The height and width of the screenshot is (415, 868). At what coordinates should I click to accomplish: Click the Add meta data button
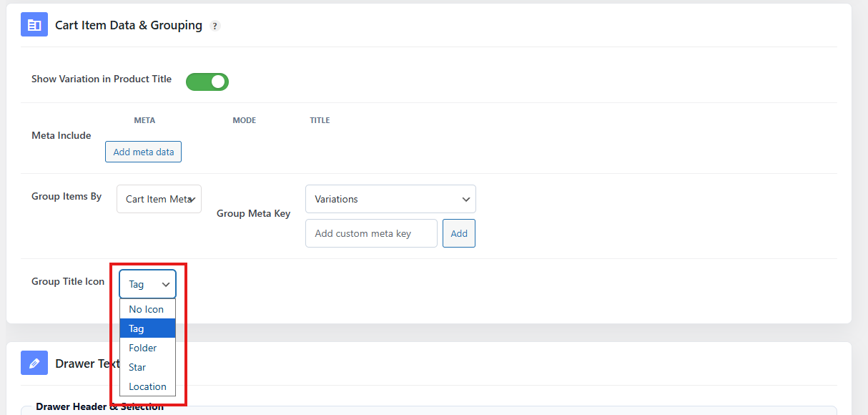144,152
